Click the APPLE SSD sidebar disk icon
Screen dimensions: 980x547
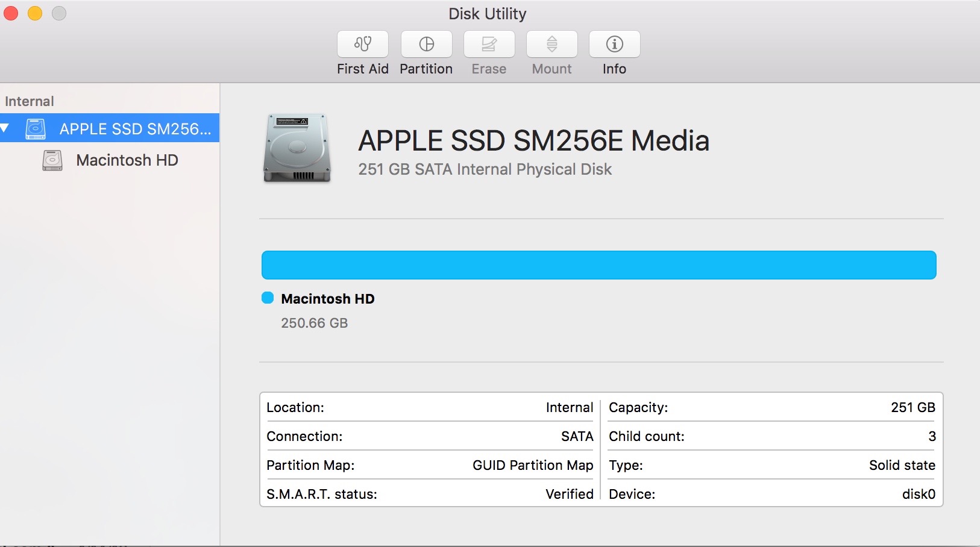[36, 128]
